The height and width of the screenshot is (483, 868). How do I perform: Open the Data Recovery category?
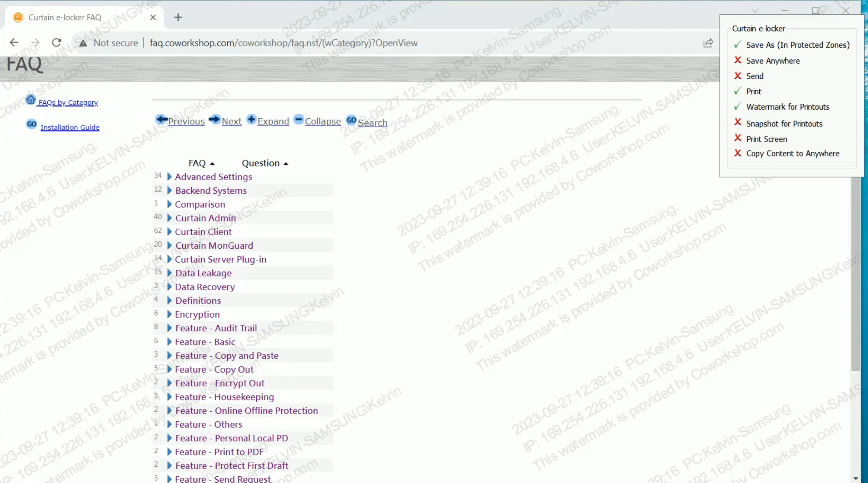(205, 287)
